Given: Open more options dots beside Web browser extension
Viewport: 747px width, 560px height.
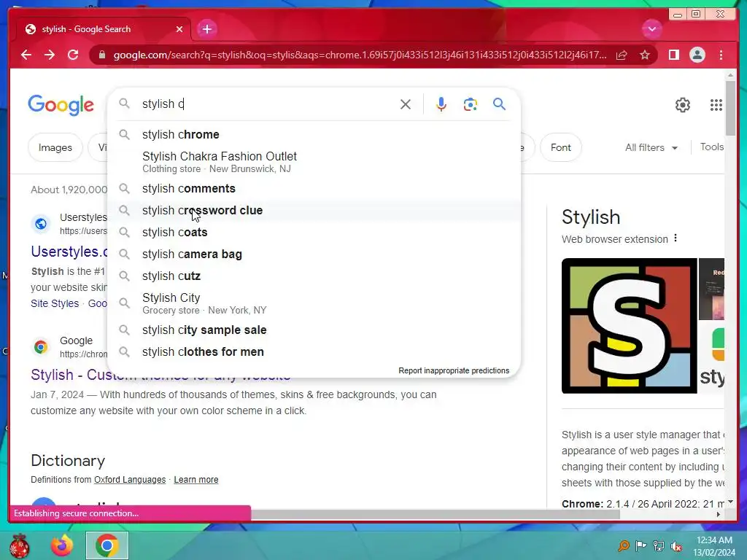Looking at the screenshot, I should tap(676, 238).
